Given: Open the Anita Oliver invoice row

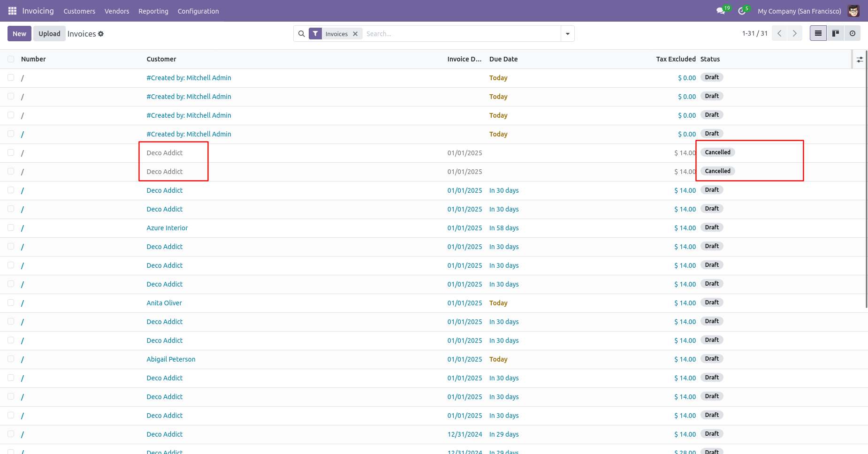Looking at the screenshot, I should coord(164,303).
